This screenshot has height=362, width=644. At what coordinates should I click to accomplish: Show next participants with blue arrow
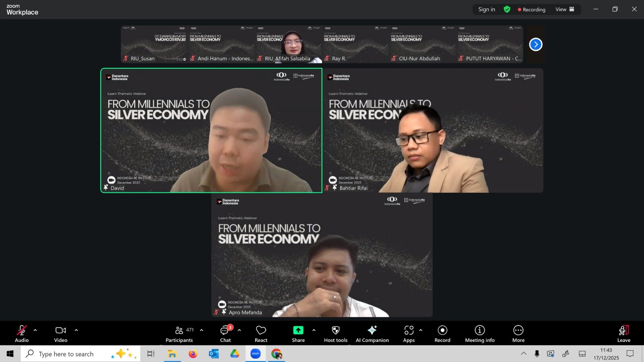pyautogui.click(x=535, y=44)
